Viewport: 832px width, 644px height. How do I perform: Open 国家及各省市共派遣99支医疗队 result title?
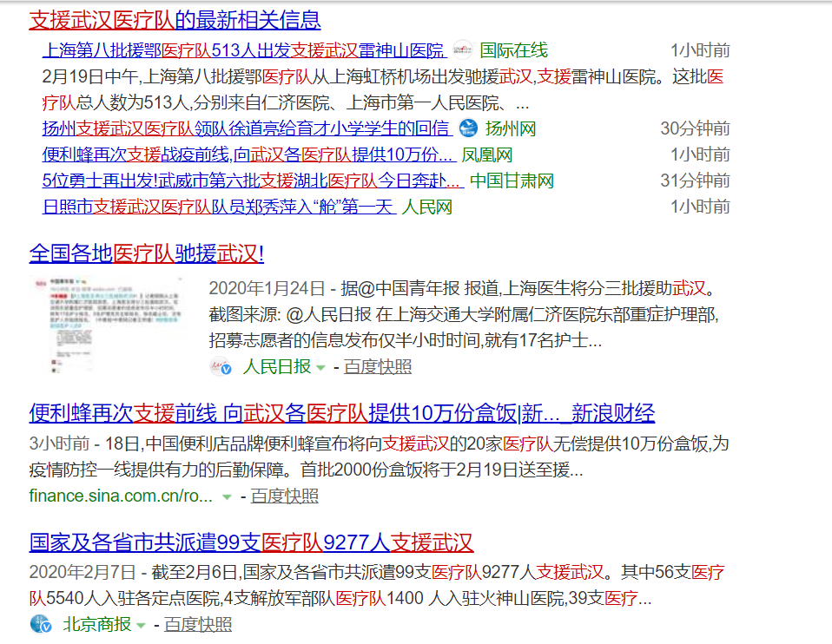(251, 543)
